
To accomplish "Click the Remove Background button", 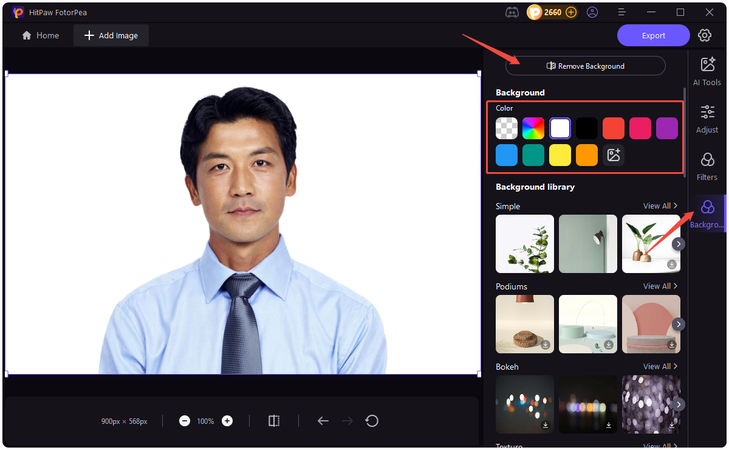I will (x=585, y=66).
